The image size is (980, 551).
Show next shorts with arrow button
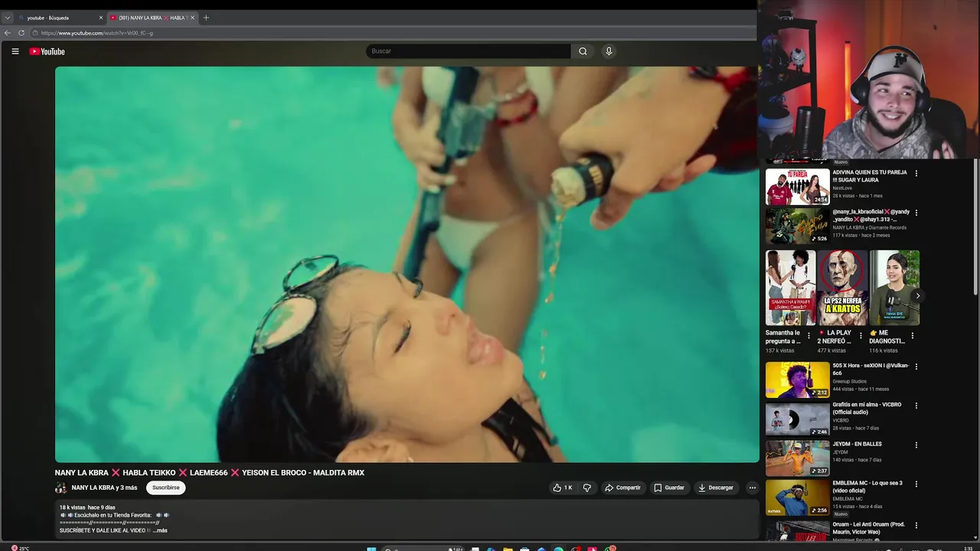[917, 296]
